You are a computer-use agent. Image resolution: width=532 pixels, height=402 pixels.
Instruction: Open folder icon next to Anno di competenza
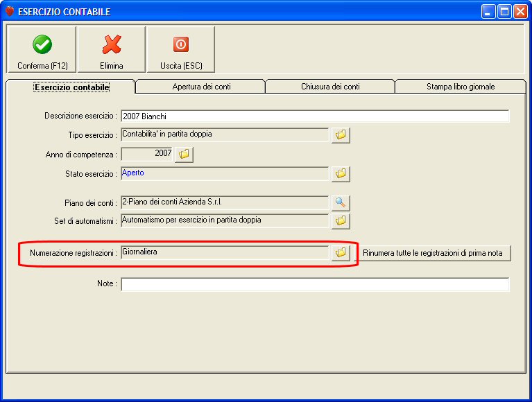184,155
